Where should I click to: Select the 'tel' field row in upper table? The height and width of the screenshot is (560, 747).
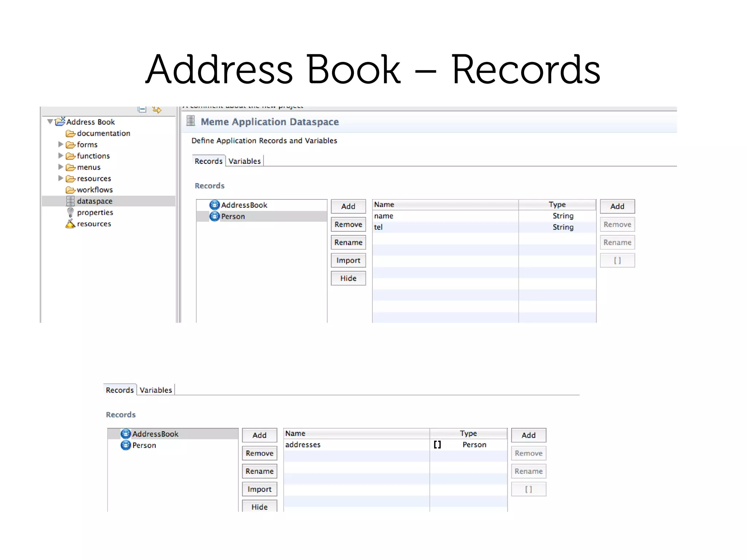484,227
